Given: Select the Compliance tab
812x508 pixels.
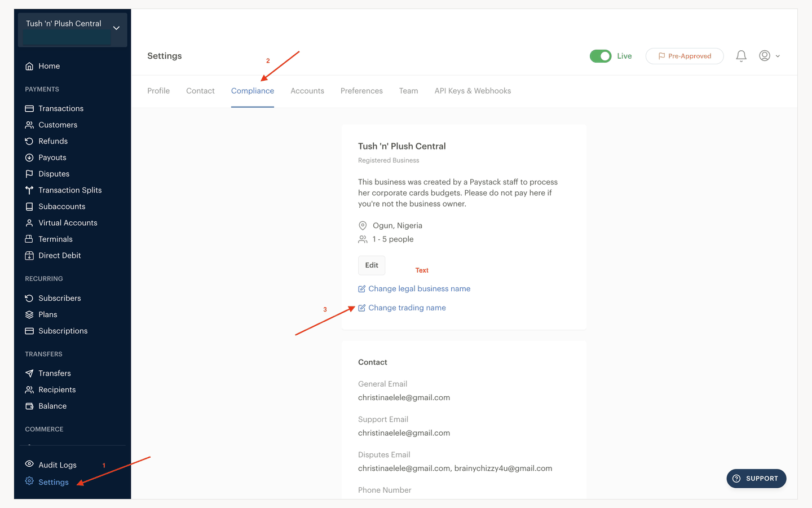Looking at the screenshot, I should coord(253,91).
